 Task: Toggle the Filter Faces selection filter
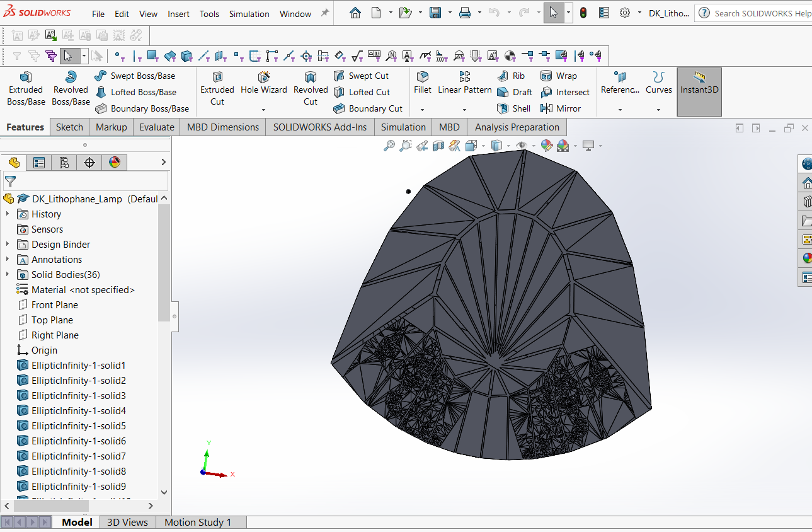coord(152,56)
